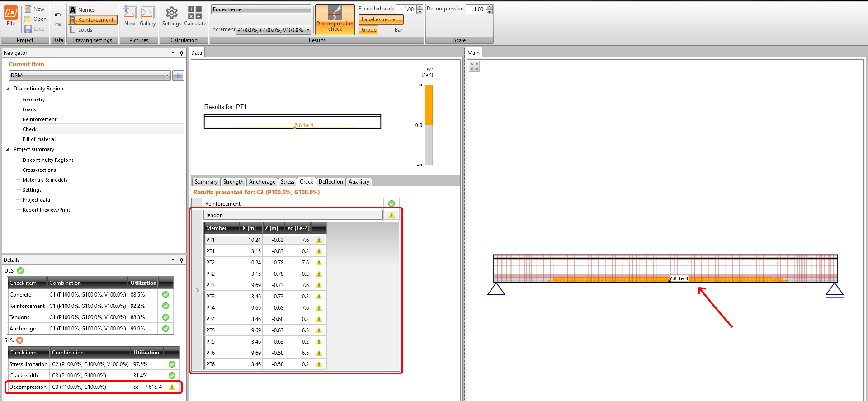Viewport: 868px width, 401px height.
Task: Click the orange εc color scale bar
Action: (429, 105)
